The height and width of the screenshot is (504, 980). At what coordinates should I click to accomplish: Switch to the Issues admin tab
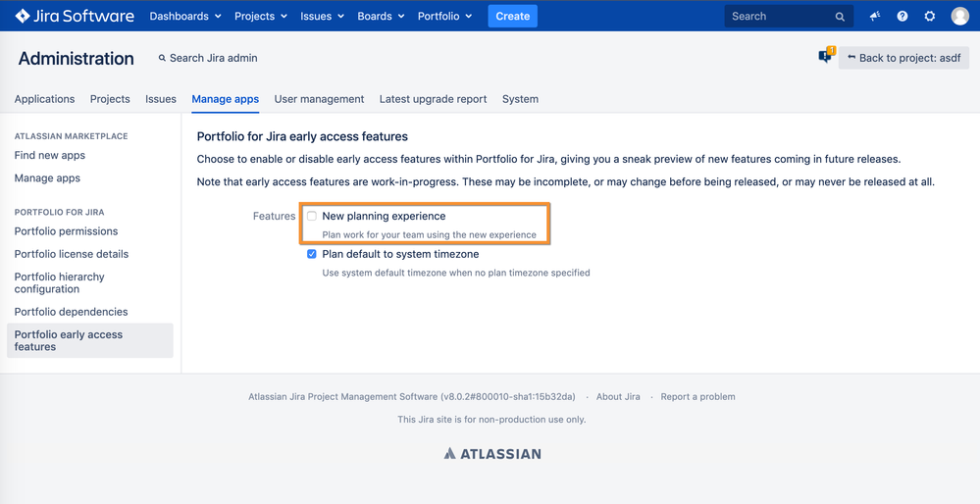(161, 99)
